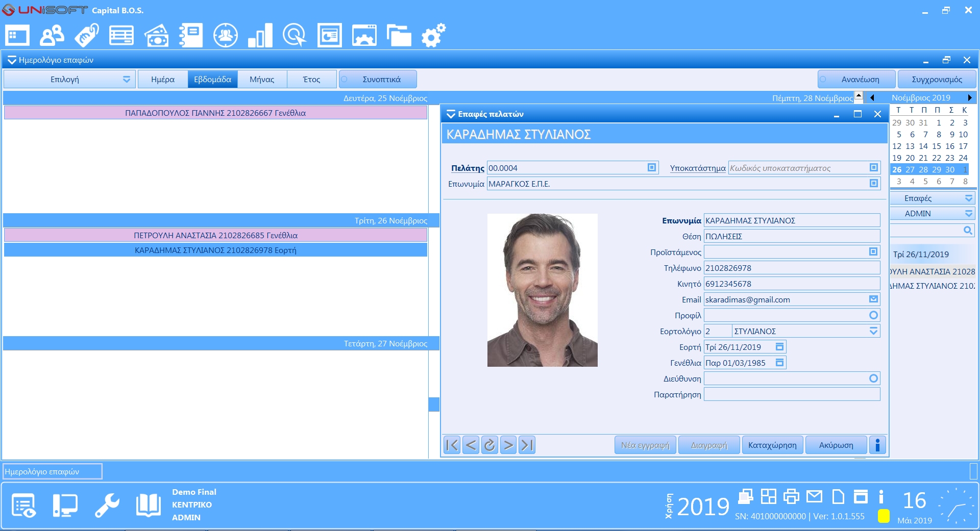Click the Συγχρονισμός button
The image size is (980, 531).
(x=937, y=80)
